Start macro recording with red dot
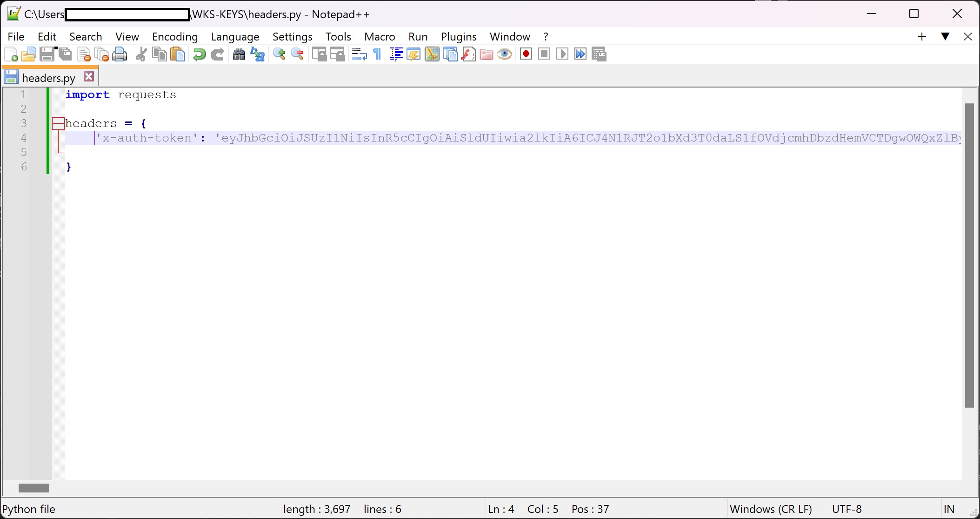This screenshot has height=519, width=980. click(526, 54)
